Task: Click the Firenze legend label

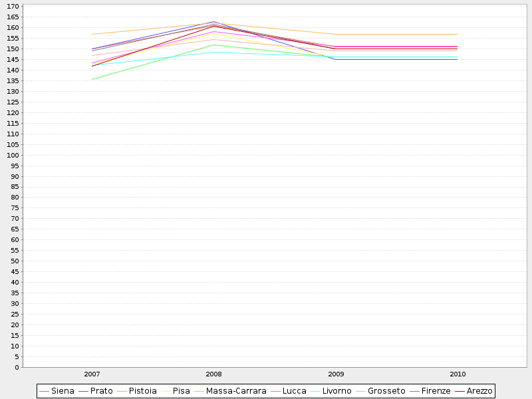Action: point(436,391)
